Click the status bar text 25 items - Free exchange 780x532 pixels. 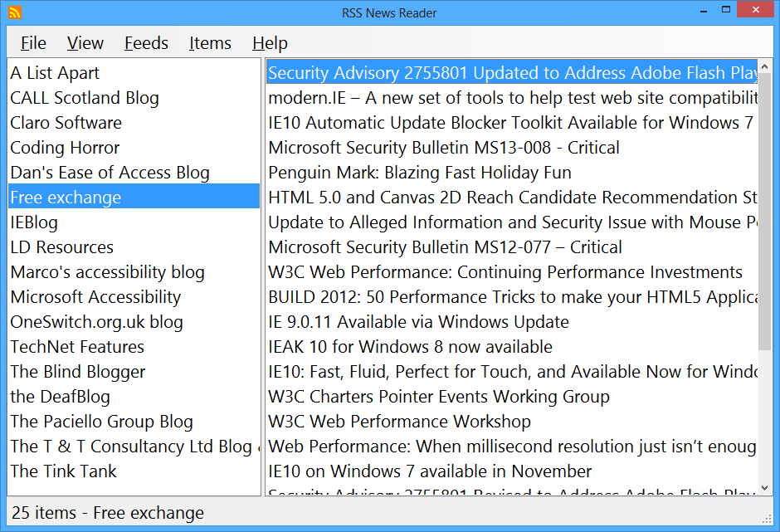[107, 513]
